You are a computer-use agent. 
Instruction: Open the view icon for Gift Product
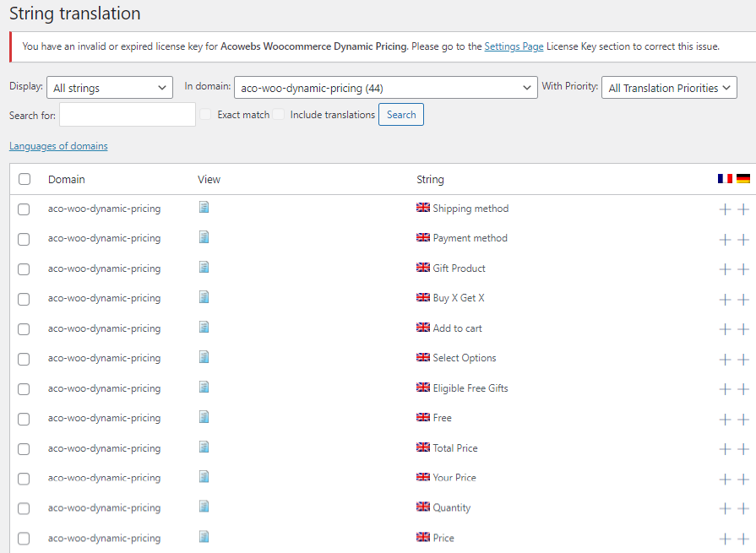point(204,268)
